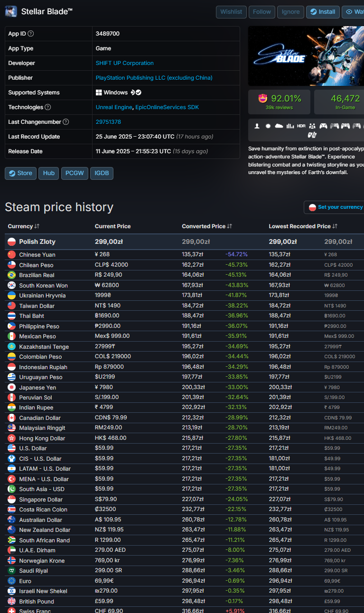
Task: Click the Canadian Dollar flag icon
Action: [12, 418]
